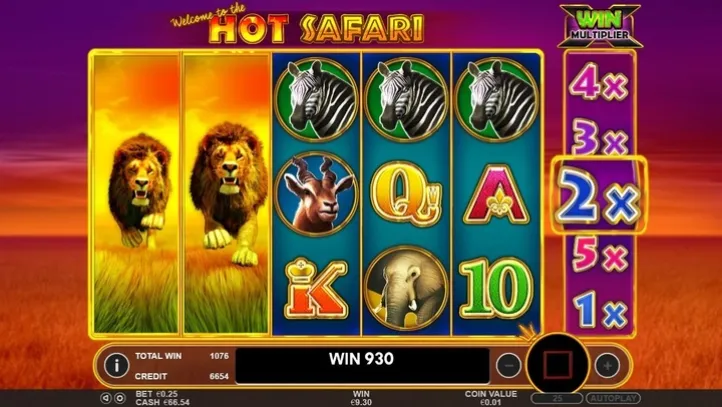Click the round settings icon beside the speaker
This screenshot has width=722, height=407.
(x=119, y=398)
